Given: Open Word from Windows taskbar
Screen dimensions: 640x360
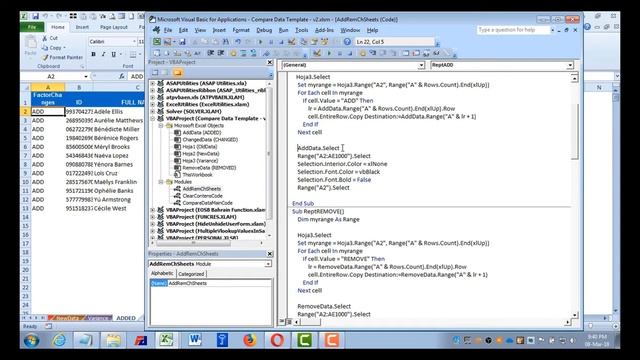Looking at the screenshot, I should (195, 340).
